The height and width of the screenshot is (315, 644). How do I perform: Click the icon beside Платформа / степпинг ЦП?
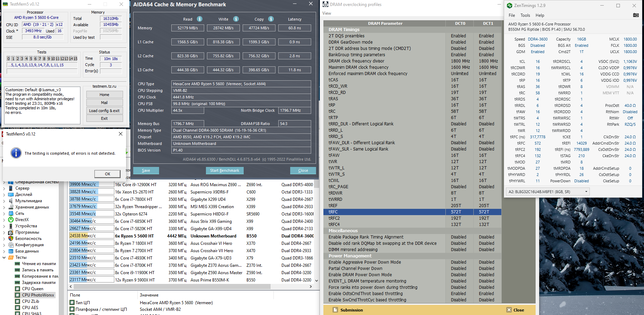point(72,309)
